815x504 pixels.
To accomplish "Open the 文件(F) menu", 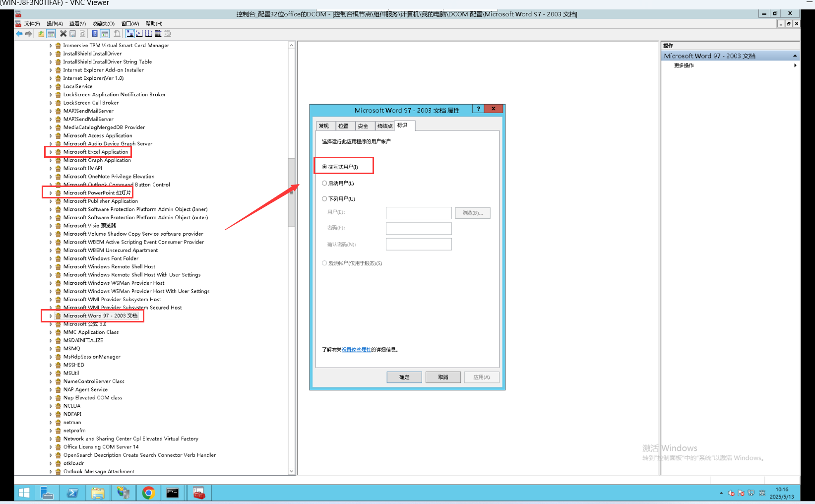I will [32, 24].
